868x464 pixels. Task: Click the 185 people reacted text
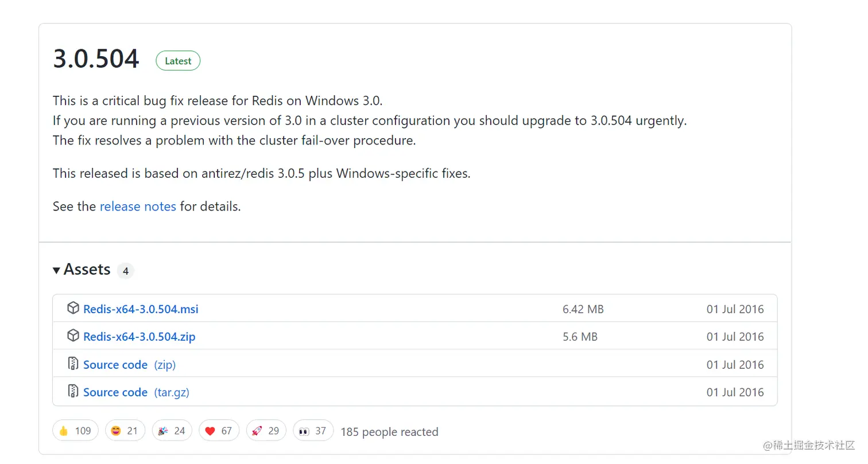[389, 432]
